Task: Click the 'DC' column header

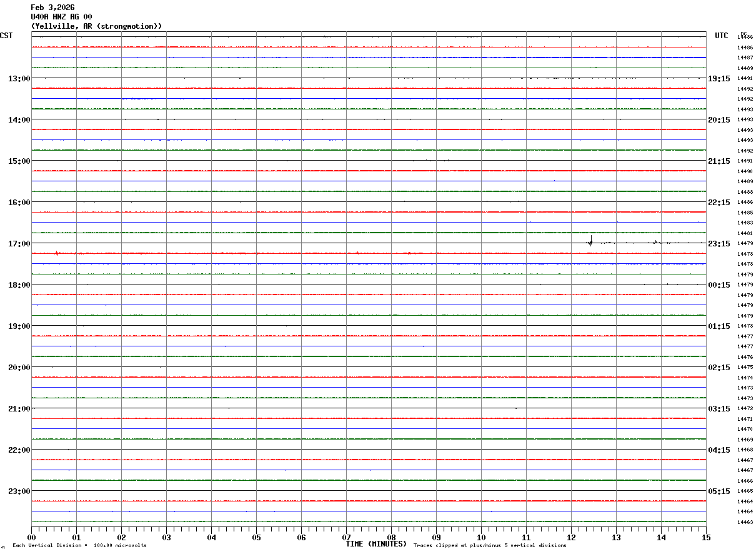Action: tap(744, 34)
